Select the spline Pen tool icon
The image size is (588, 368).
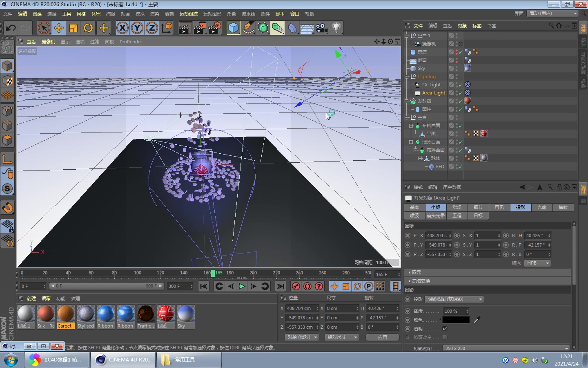pyautogui.click(x=248, y=28)
